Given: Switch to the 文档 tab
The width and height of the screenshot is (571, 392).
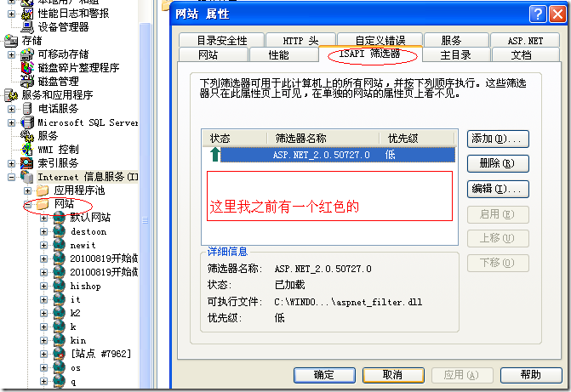Looking at the screenshot, I should tap(526, 54).
